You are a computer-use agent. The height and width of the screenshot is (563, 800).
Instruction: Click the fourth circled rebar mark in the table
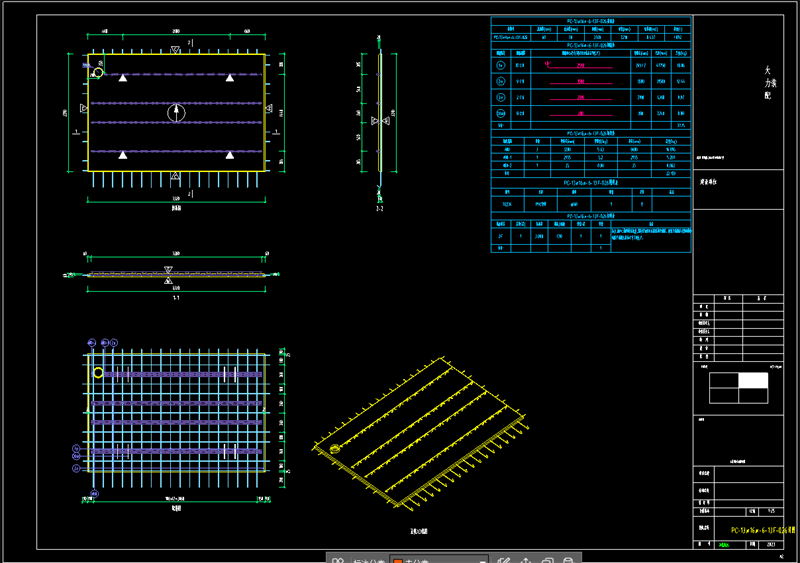[501, 113]
